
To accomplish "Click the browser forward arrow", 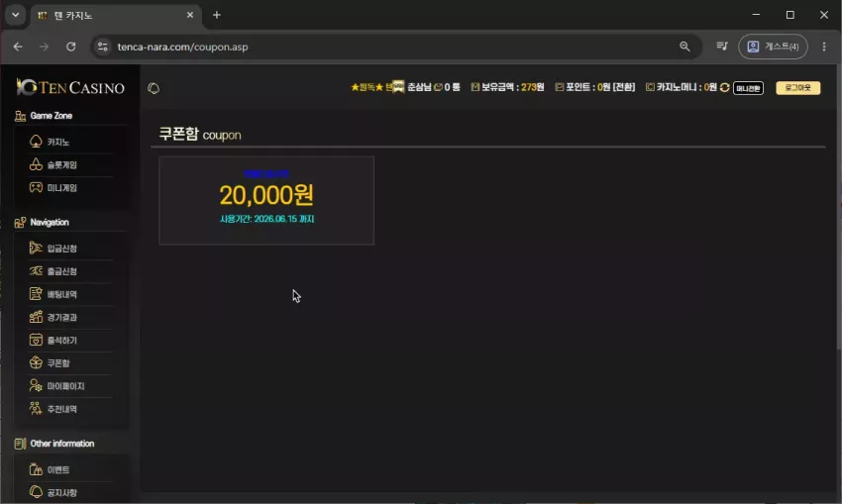I will click(44, 47).
